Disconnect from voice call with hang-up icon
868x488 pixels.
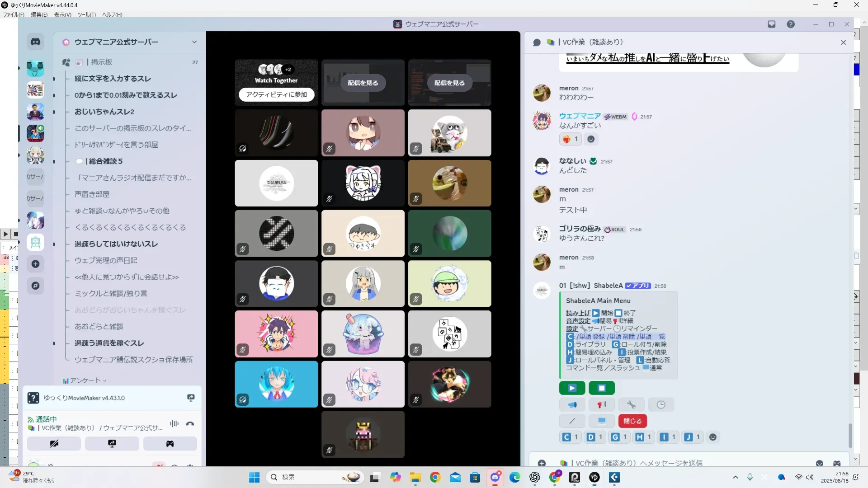(190, 424)
